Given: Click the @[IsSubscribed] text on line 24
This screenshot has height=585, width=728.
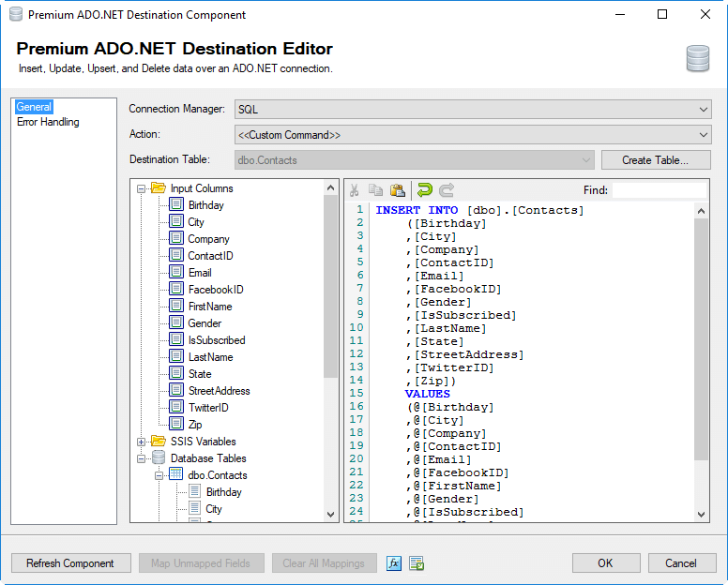Looking at the screenshot, I should [x=468, y=512].
